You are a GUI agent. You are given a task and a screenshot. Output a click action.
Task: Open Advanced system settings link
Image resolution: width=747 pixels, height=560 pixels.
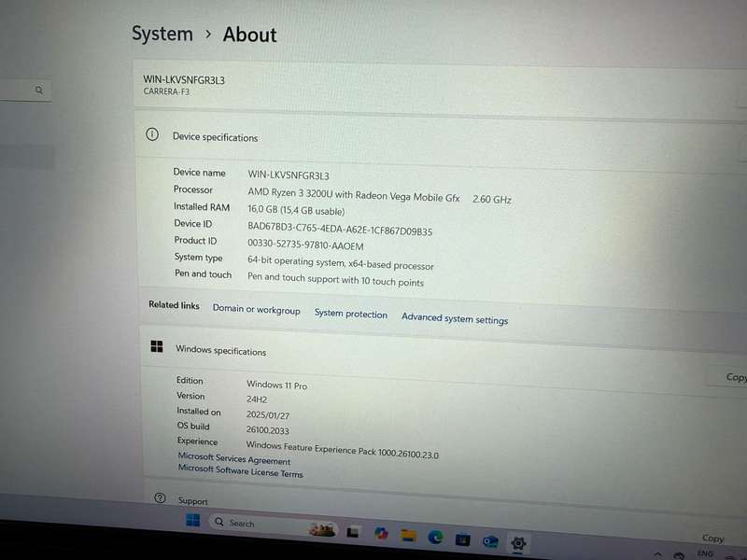(x=455, y=318)
